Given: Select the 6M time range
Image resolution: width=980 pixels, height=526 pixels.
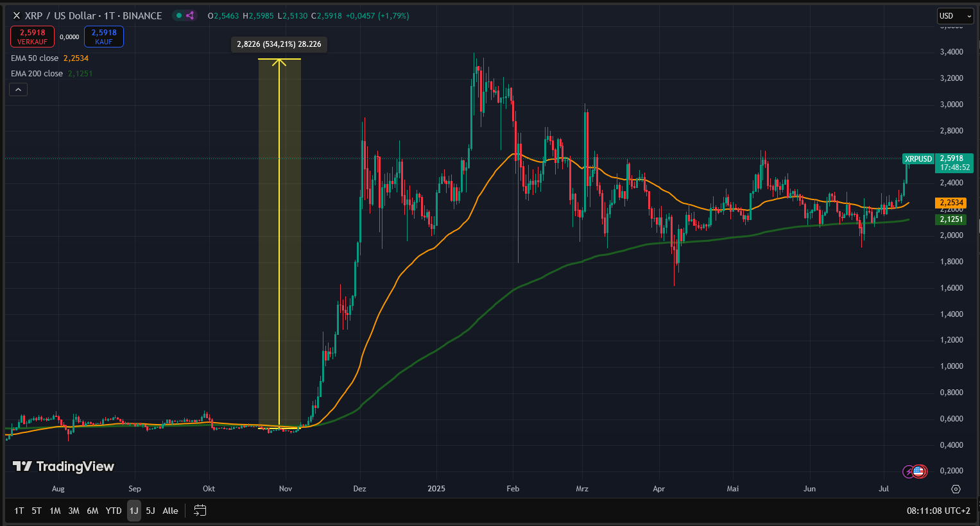Looking at the screenshot, I should [92, 511].
